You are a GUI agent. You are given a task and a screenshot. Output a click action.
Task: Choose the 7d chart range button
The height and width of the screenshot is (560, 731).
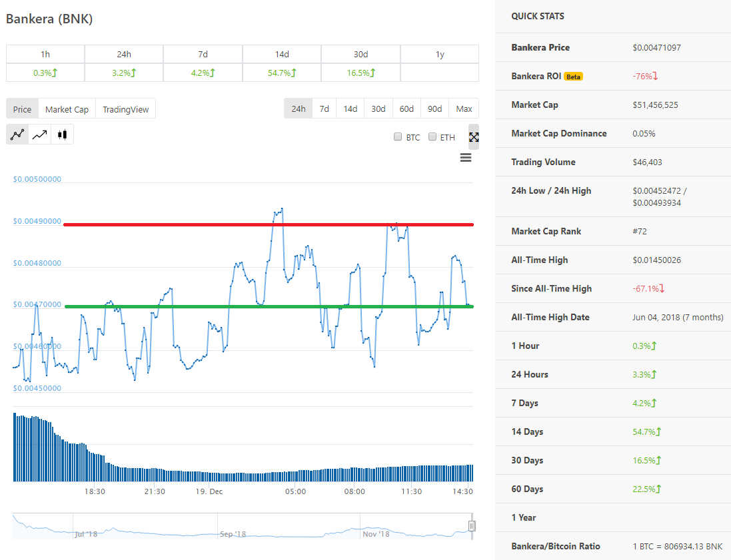click(324, 109)
